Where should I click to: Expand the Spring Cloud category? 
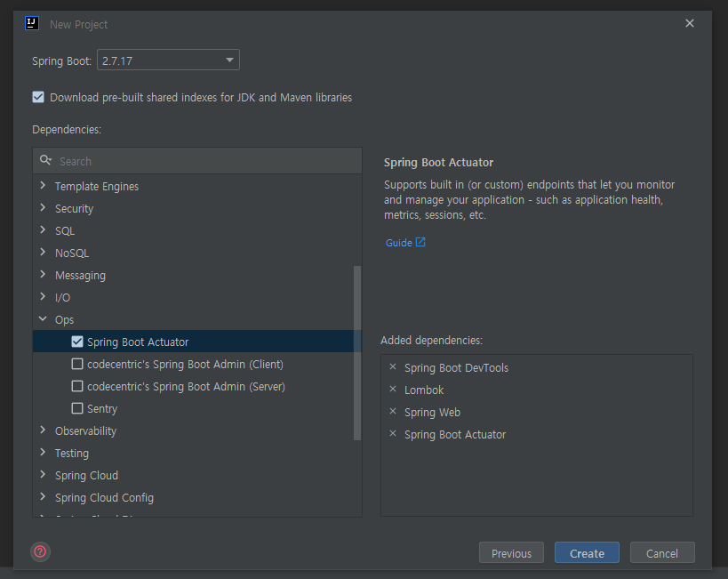[x=44, y=475]
